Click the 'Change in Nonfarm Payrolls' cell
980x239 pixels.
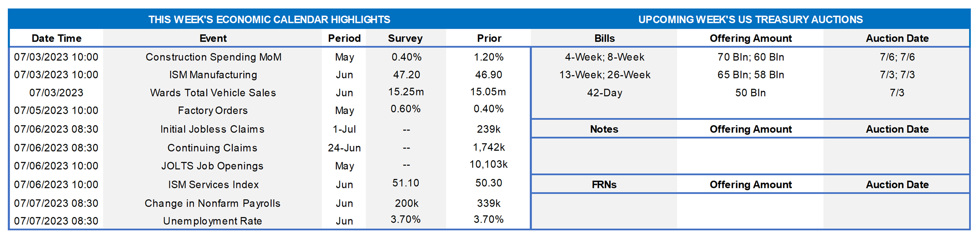[x=212, y=203]
